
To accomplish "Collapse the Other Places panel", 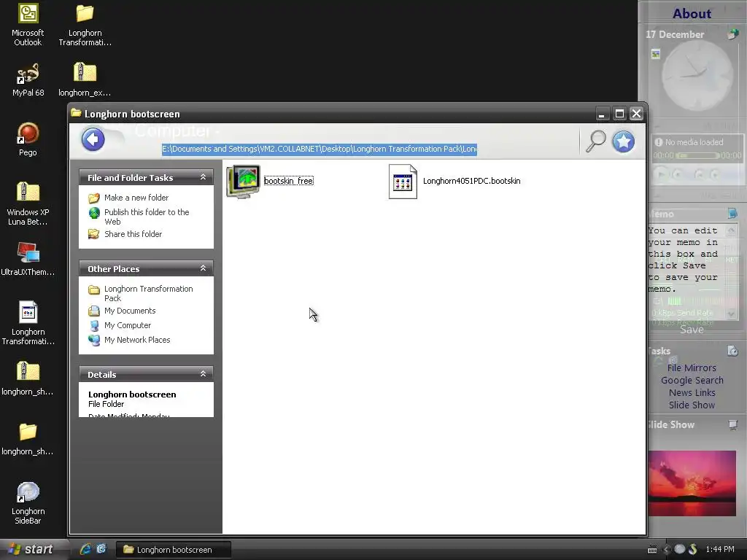I will pyautogui.click(x=203, y=268).
